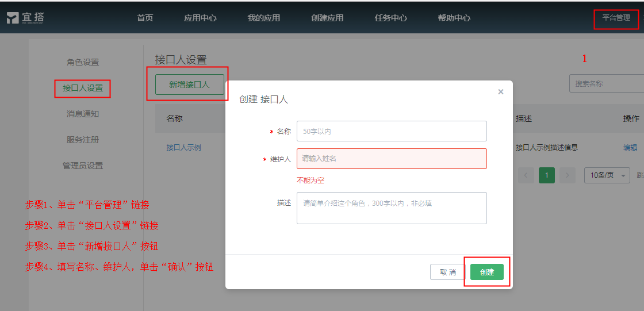Click the 名称 column header
This screenshot has height=311, width=644.
[x=175, y=119]
